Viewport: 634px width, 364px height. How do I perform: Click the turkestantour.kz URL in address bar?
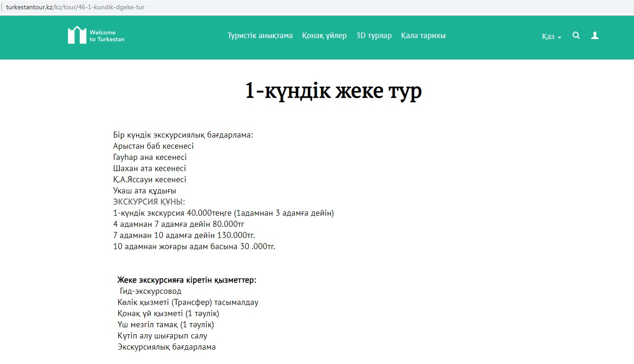point(75,7)
